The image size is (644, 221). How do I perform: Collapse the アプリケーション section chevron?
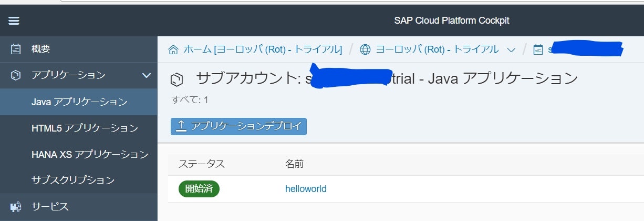(146, 76)
